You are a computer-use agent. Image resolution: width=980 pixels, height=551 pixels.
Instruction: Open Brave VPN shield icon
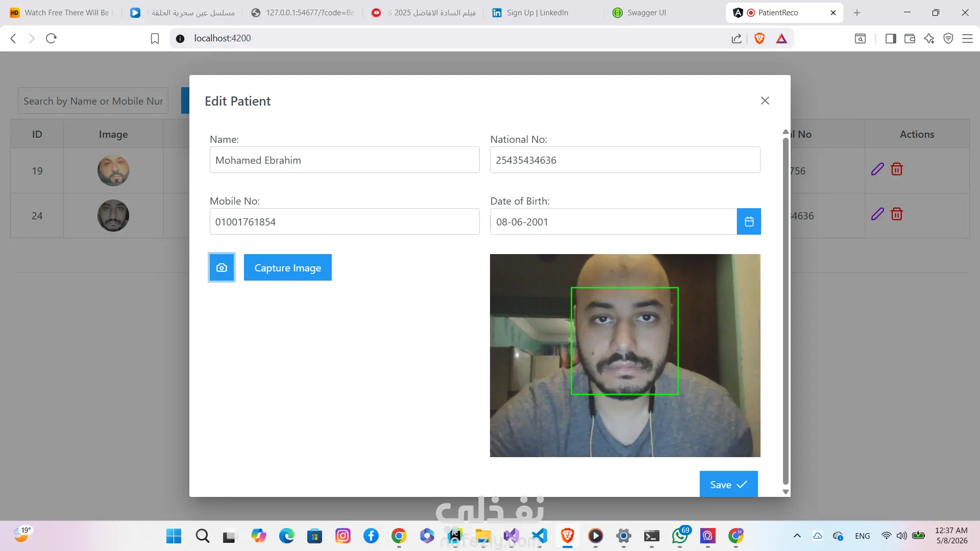pos(948,38)
